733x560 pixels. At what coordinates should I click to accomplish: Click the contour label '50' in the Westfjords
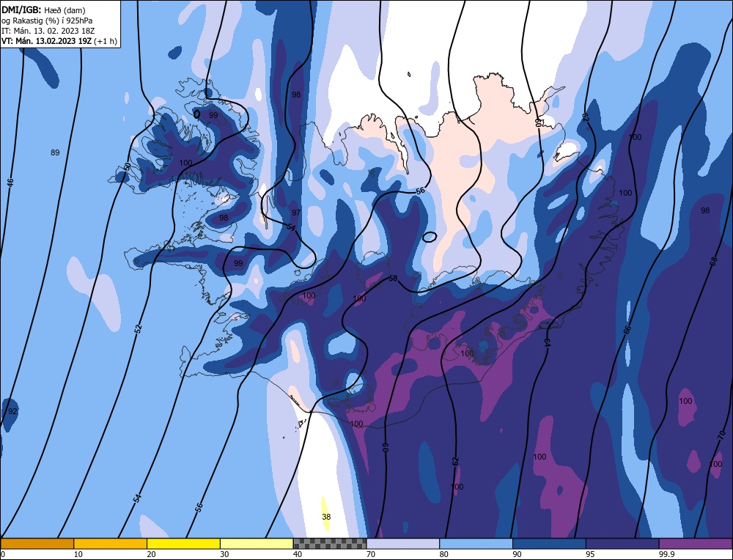[128, 166]
